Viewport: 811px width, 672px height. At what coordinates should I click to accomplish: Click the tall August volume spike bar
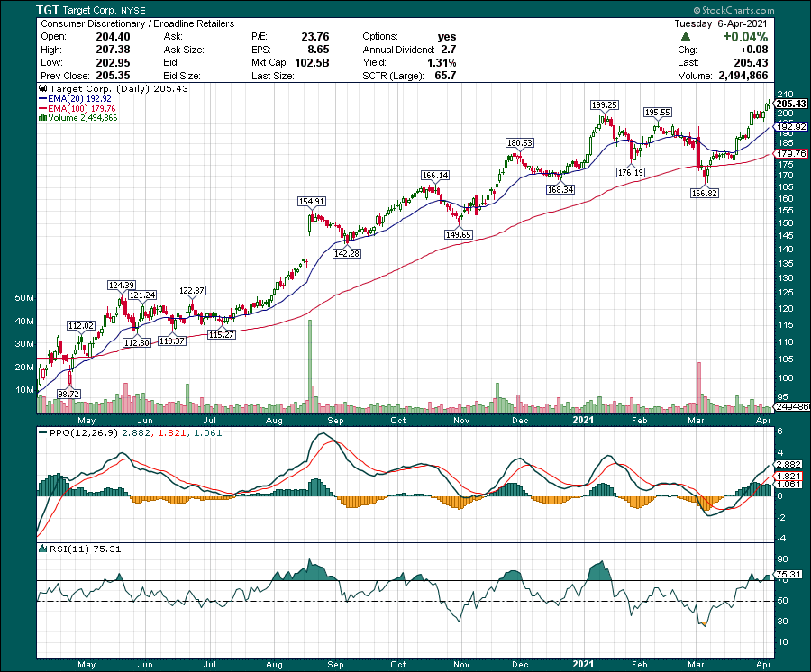310,366
